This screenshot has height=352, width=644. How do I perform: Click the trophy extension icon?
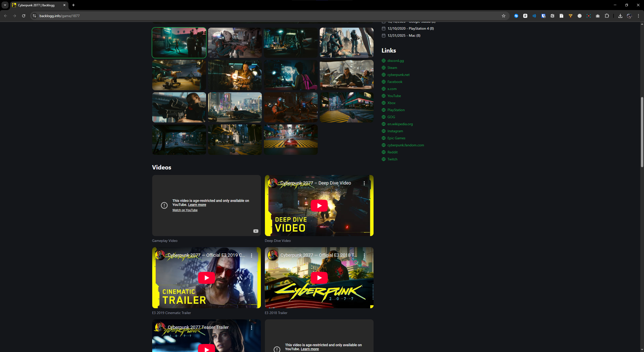[571, 16]
